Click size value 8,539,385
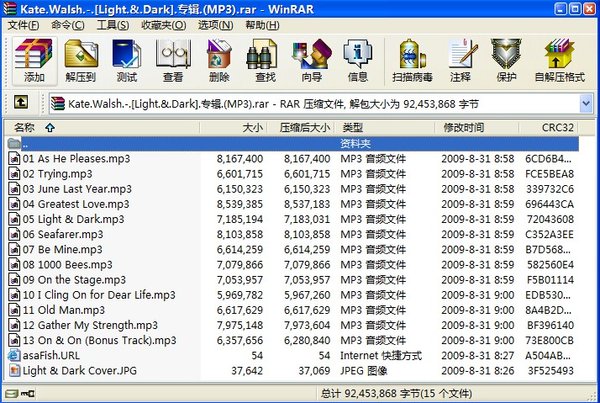The width and height of the screenshot is (600, 403). 240,204
